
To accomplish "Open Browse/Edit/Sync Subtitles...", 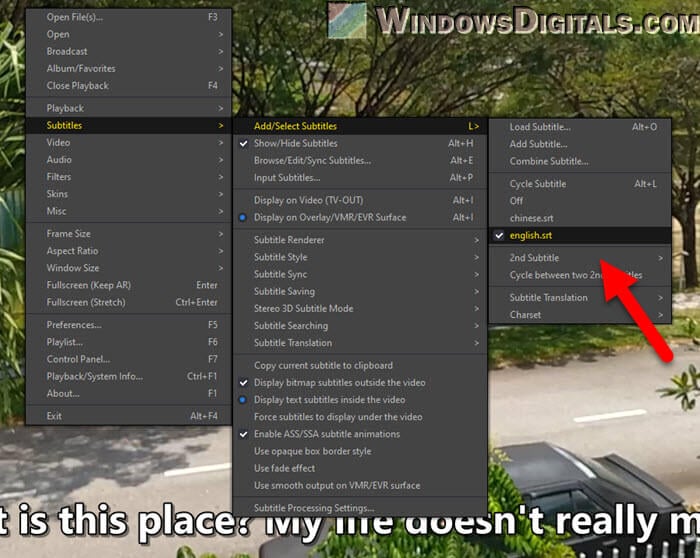I will 360,160.
